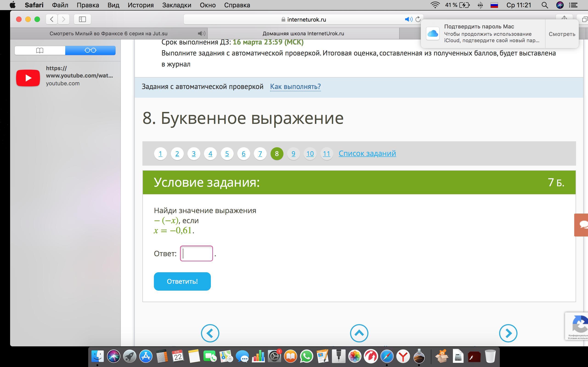Open the Список заданий link

367,153
